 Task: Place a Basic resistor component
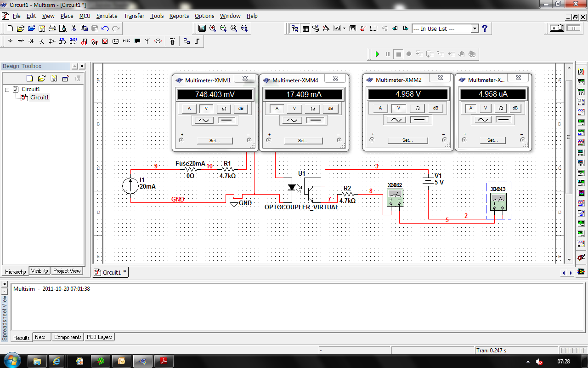click(21, 41)
